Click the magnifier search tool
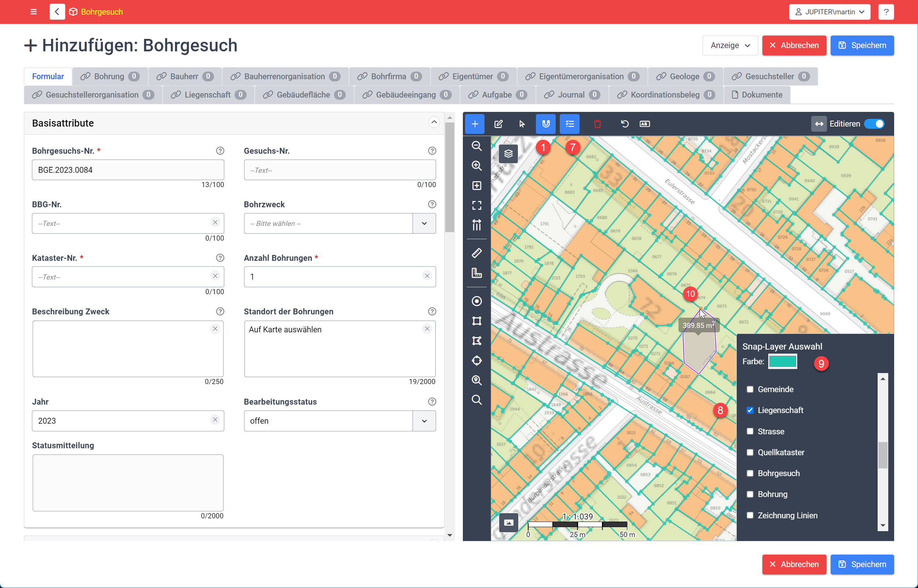918x588 pixels. click(x=476, y=400)
